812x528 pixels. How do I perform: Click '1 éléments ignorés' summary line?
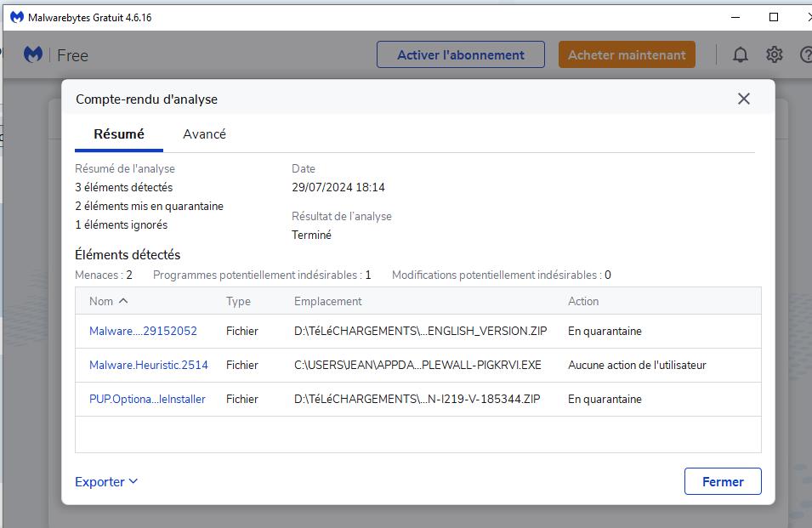122,224
